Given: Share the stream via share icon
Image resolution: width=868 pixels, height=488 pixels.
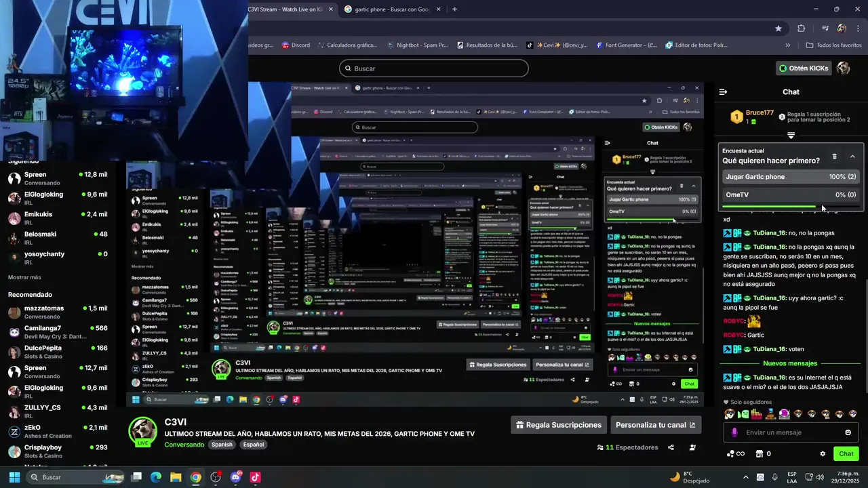Looking at the screenshot, I should pos(671,447).
